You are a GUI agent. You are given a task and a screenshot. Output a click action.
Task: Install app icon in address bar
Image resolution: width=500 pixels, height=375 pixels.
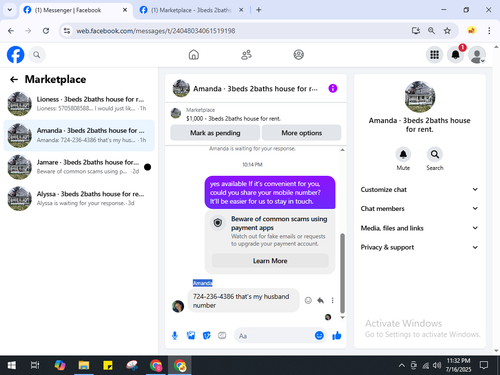416,31
